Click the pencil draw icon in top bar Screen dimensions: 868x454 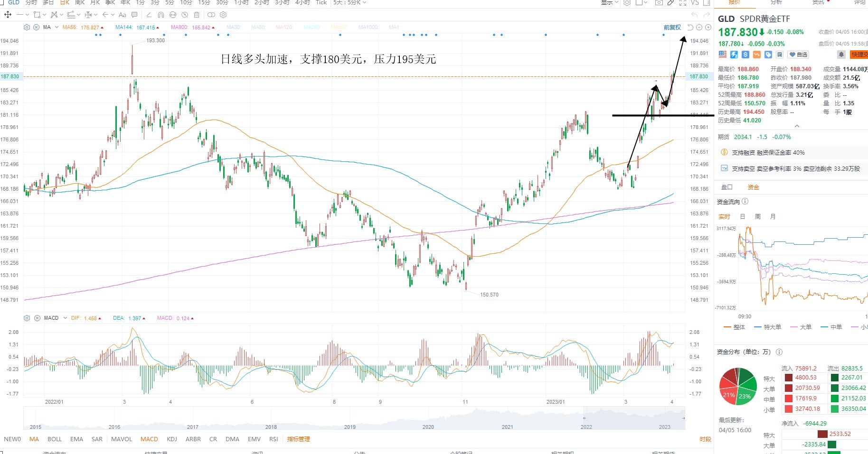pyautogui.click(x=671, y=2)
